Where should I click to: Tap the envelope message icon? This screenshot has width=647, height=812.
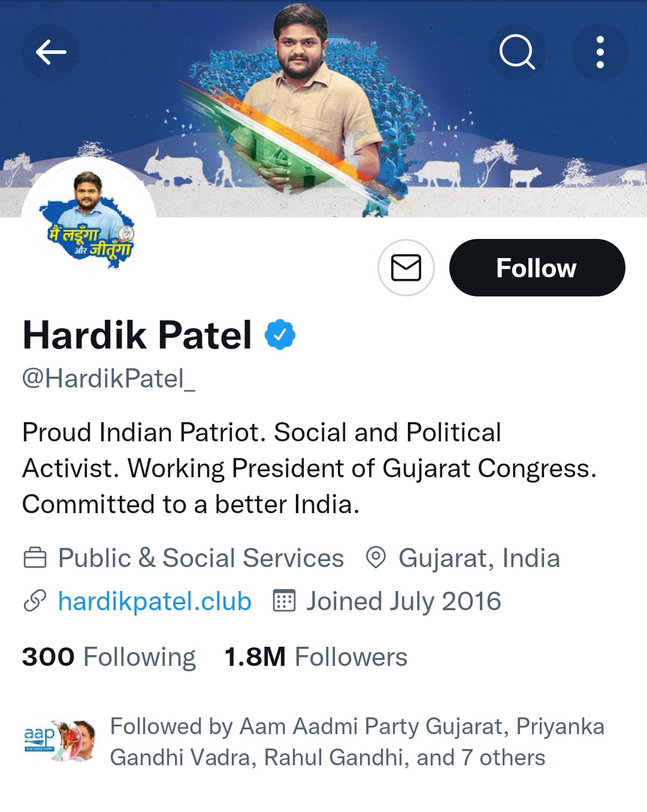point(406,268)
